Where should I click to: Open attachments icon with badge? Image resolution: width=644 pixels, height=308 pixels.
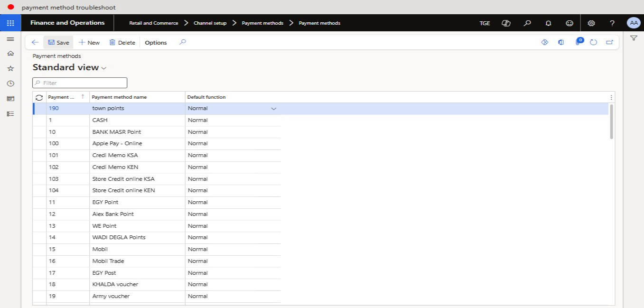(x=579, y=42)
